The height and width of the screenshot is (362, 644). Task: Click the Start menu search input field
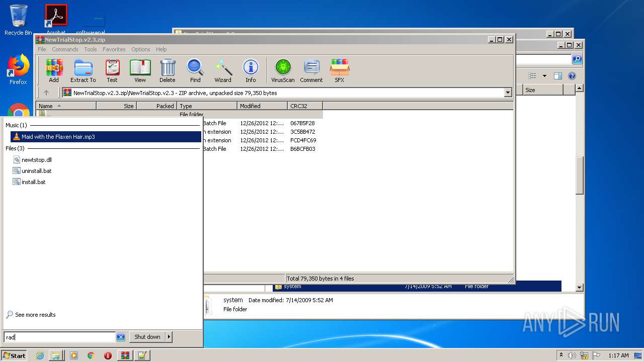60,337
